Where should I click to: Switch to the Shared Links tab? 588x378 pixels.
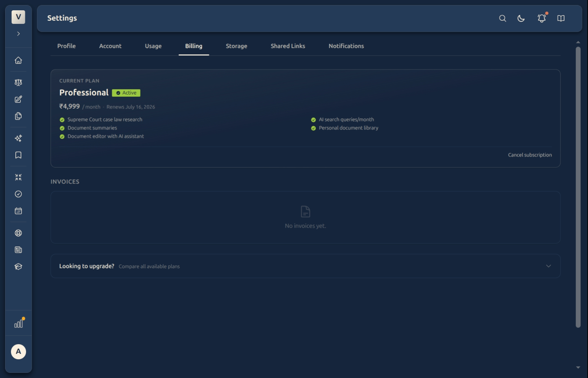point(288,46)
